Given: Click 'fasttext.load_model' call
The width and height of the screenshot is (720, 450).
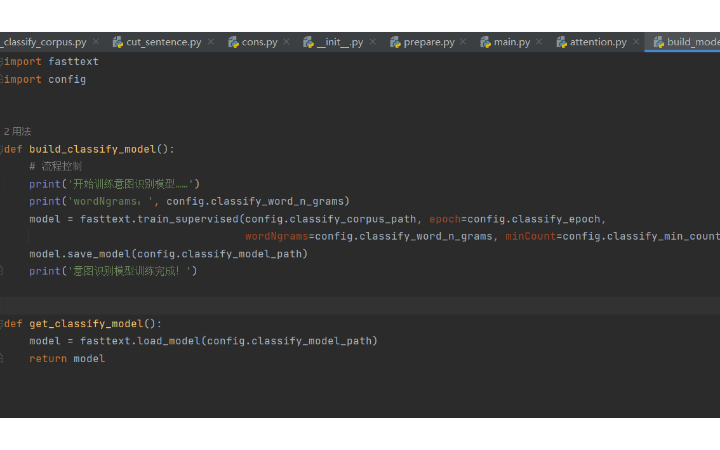Looking at the screenshot, I should 140,341.
